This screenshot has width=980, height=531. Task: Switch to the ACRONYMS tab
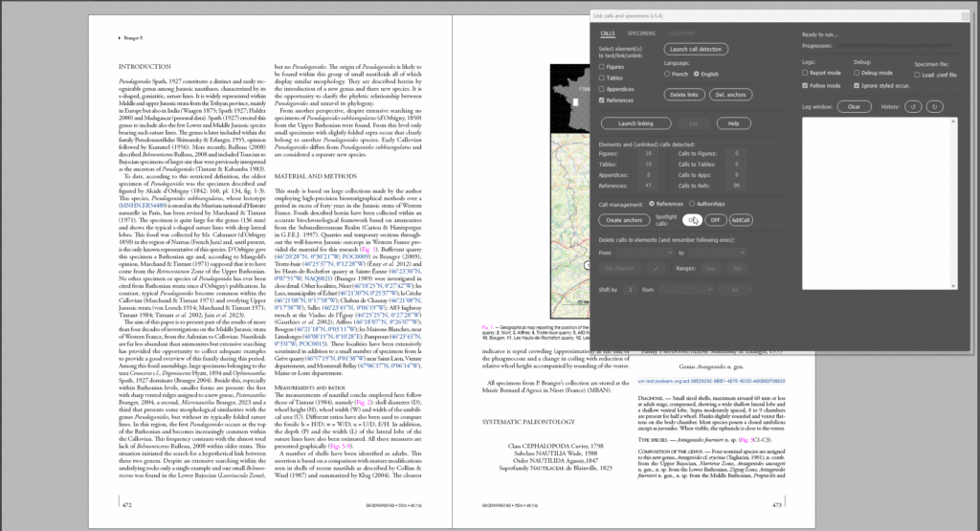point(681,33)
